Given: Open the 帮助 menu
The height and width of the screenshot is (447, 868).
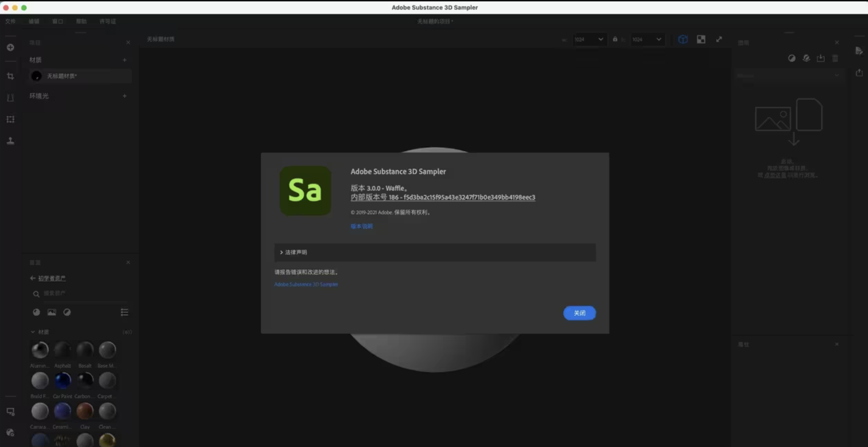Looking at the screenshot, I should click(x=81, y=21).
